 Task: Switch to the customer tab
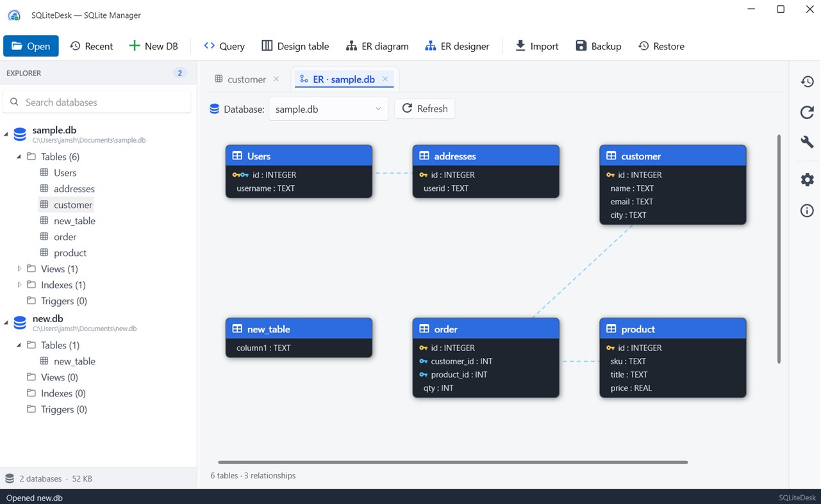tap(240, 79)
